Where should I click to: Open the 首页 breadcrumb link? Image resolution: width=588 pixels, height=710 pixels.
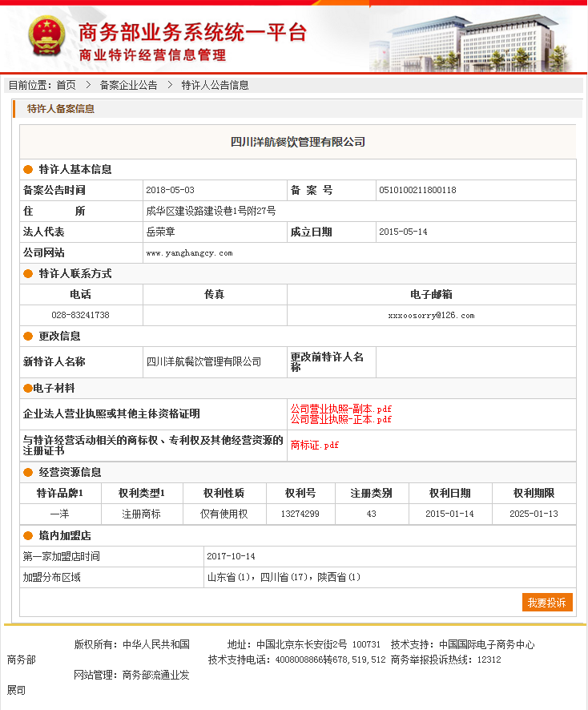tap(66, 85)
